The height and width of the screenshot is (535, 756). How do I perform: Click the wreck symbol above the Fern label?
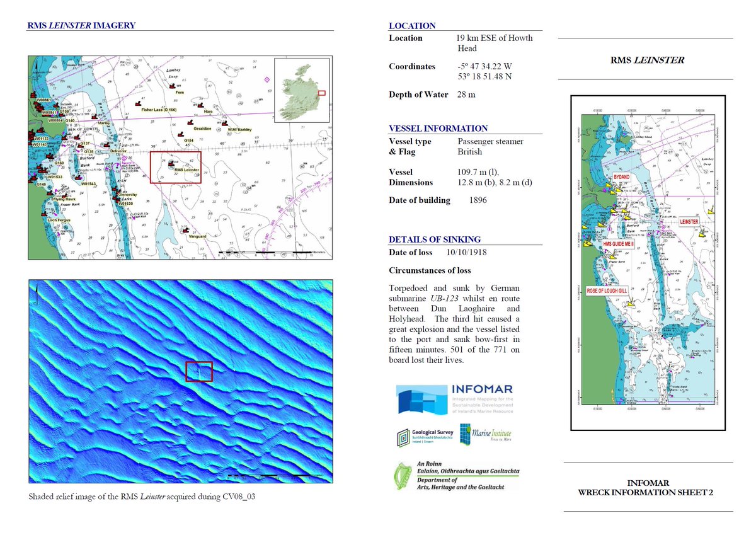[x=172, y=86]
